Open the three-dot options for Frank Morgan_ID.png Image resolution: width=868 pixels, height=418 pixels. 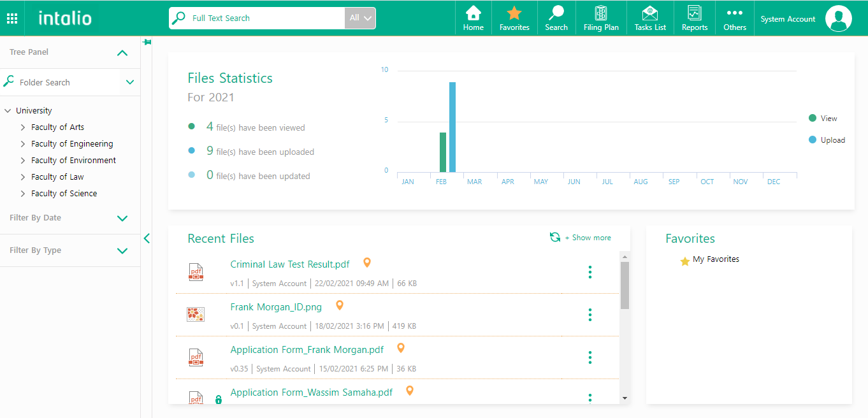(590, 315)
